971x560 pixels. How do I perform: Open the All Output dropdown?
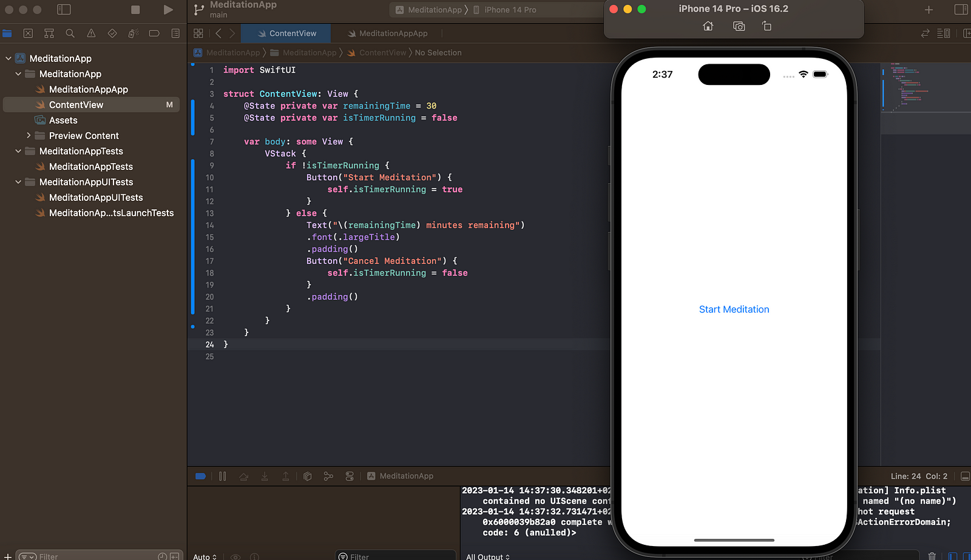click(488, 556)
